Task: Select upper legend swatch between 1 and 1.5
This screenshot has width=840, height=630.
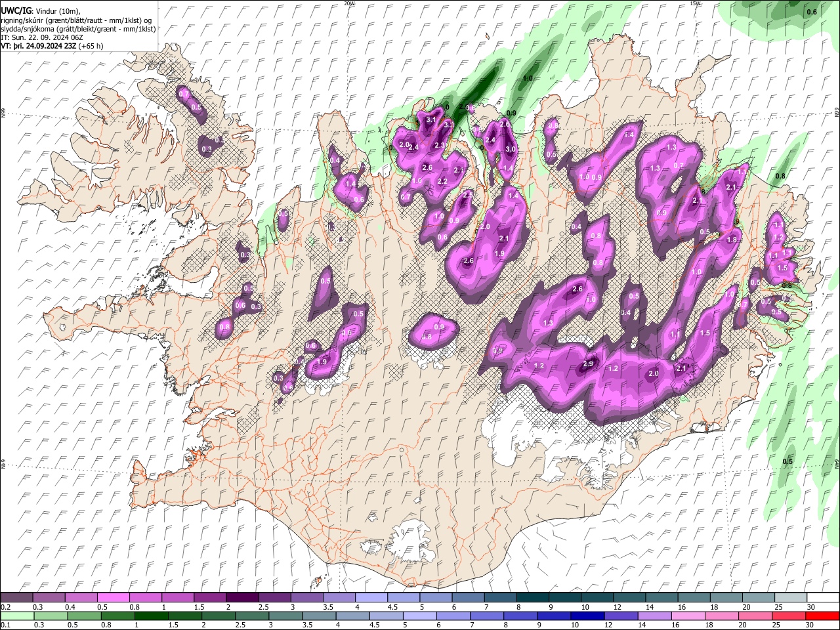Action: click(x=177, y=597)
